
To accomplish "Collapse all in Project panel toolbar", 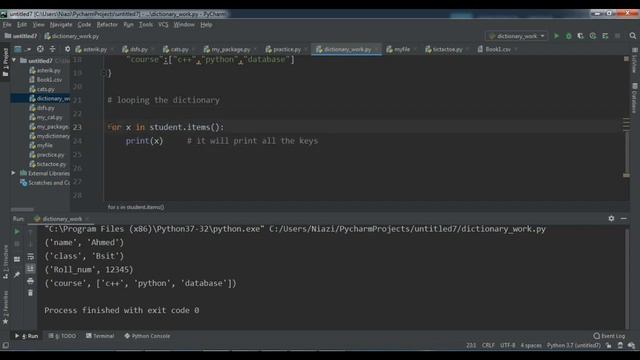I will (x=52, y=49).
